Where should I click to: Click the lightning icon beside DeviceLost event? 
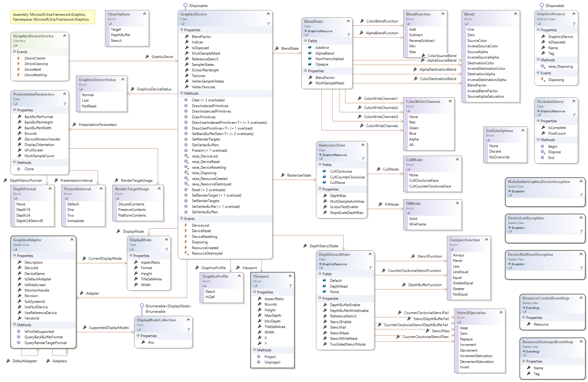pyautogui.click(x=186, y=225)
